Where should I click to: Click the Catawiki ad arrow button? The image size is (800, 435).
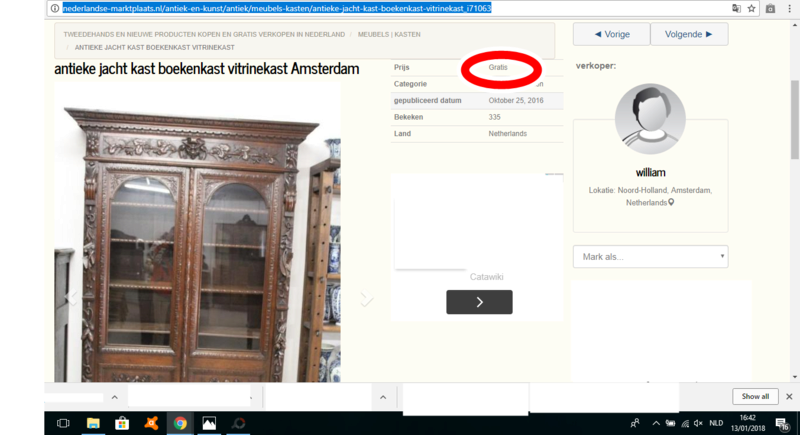479,302
